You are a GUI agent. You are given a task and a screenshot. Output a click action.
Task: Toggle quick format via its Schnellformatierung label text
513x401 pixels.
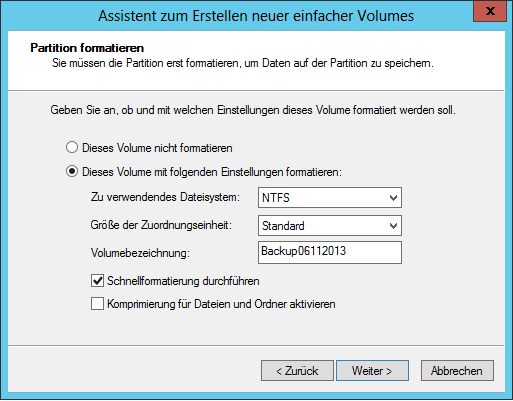coord(183,281)
